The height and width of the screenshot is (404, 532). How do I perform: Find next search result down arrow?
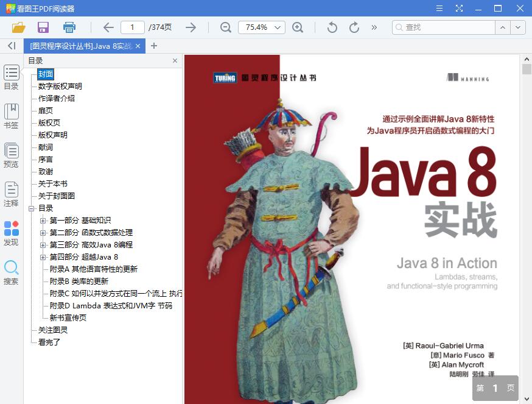(x=518, y=27)
